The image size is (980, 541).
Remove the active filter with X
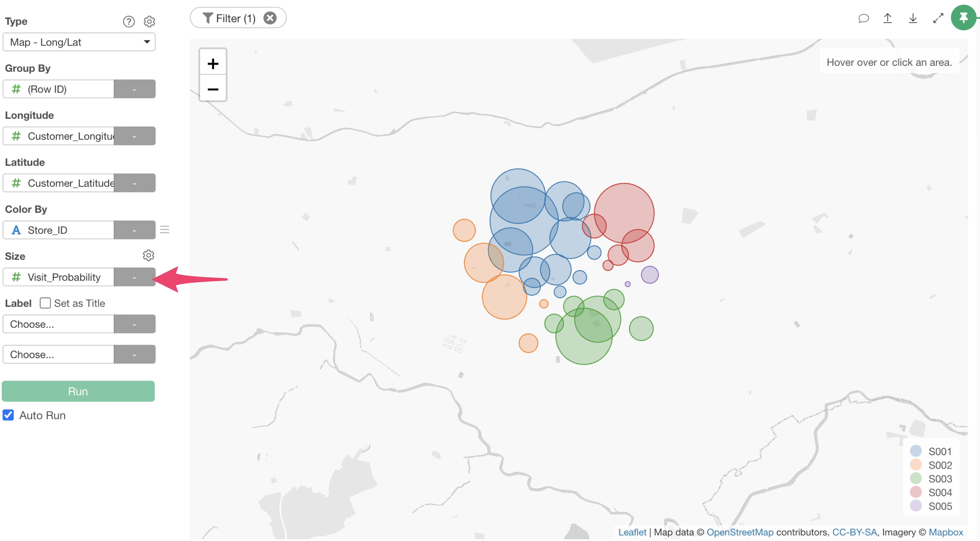tap(270, 18)
